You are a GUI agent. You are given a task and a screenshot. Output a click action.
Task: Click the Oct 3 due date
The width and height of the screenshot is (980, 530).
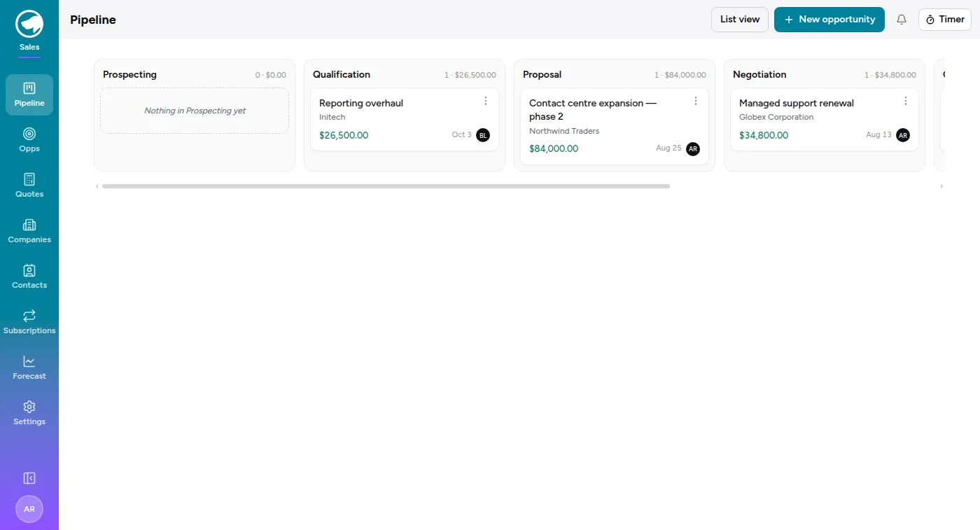pyautogui.click(x=461, y=134)
